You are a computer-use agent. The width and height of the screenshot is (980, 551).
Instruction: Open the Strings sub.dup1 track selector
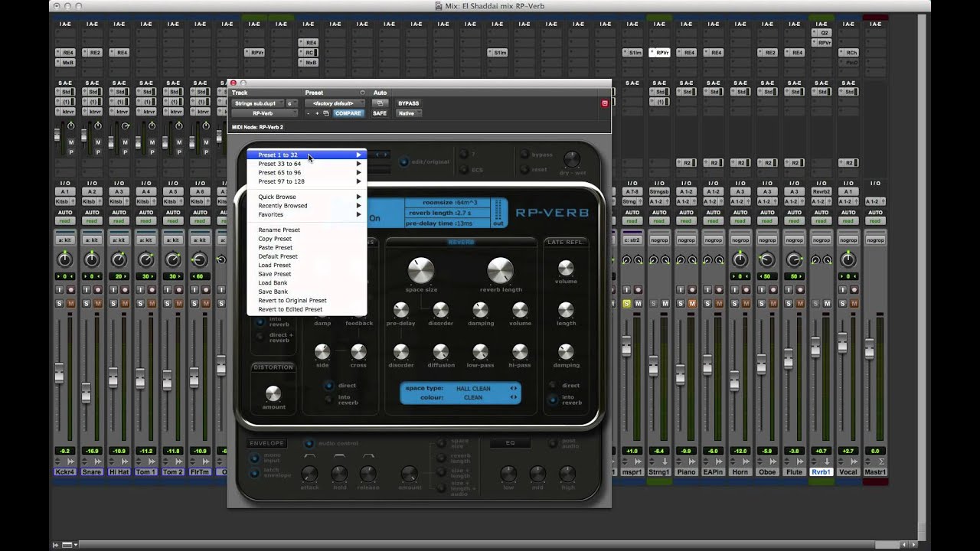[257, 103]
